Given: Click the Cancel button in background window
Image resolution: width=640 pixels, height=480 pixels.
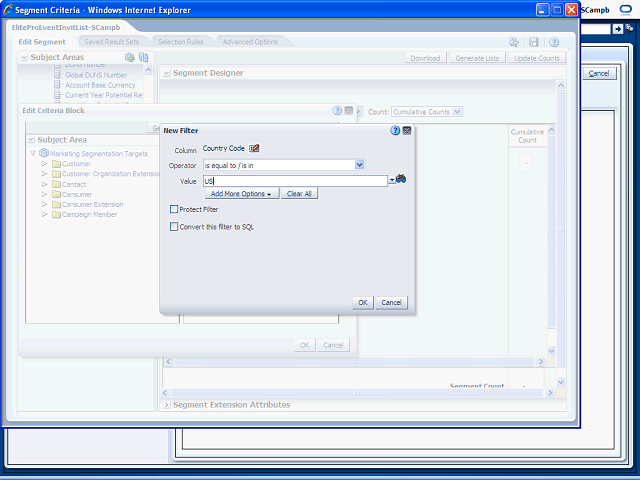Looking at the screenshot, I should [599, 73].
